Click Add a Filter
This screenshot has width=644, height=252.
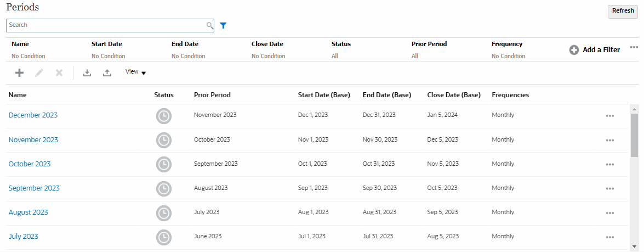(x=595, y=50)
